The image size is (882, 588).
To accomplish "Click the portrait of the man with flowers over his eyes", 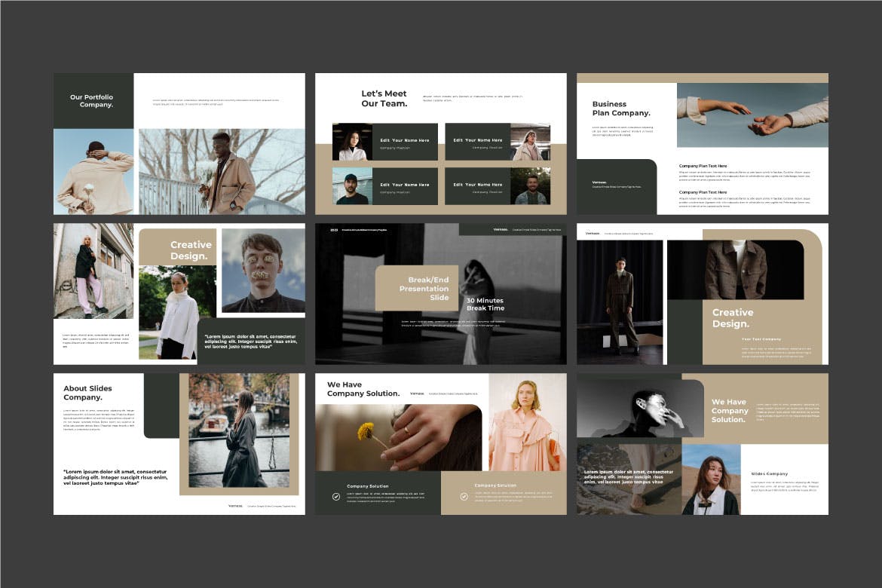I will point(263,271).
